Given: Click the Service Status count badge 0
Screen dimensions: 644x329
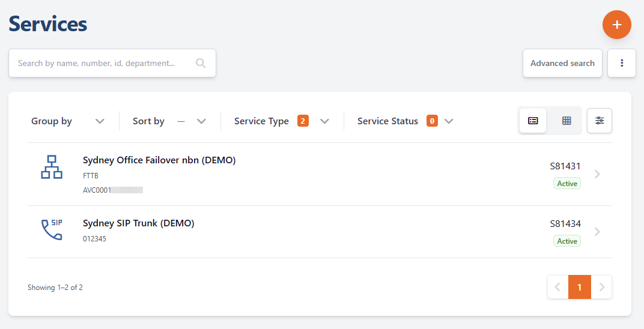Looking at the screenshot, I should click(432, 121).
